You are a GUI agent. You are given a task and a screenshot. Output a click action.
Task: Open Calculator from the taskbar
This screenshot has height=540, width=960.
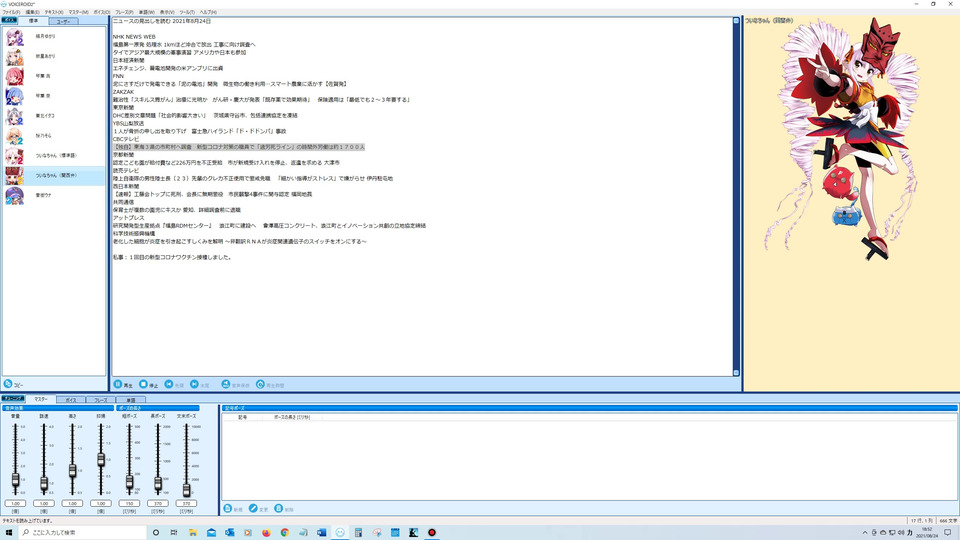(358, 533)
